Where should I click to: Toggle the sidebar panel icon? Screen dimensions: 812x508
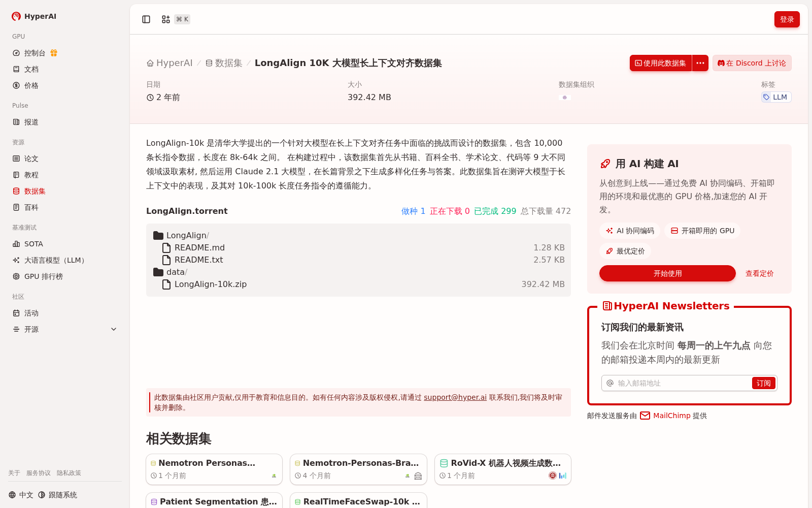pyautogui.click(x=146, y=19)
